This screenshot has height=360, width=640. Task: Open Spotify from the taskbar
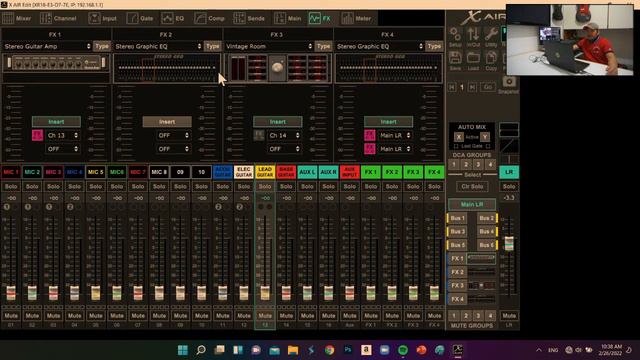click(x=403, y=350)
